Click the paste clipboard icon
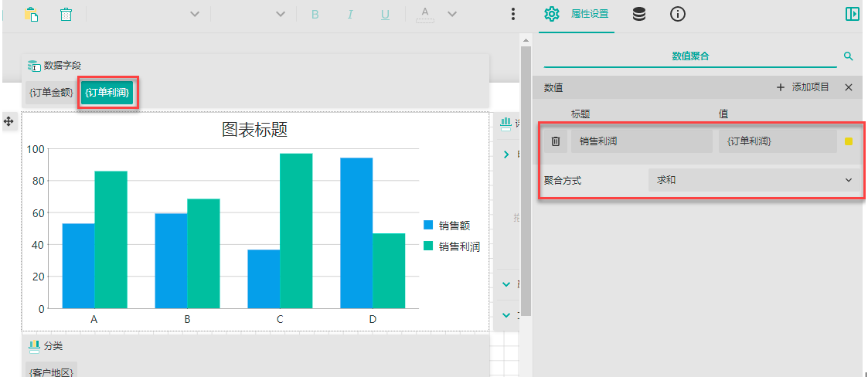The width and height of the screenshot is (868, 377). (x=31, y=14)
